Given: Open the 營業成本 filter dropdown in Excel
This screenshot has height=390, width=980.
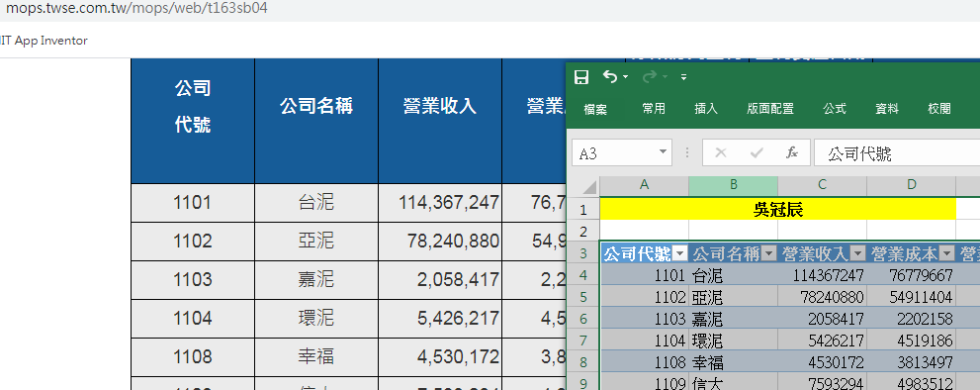Looking at the screenshot, I should [947, 253].
